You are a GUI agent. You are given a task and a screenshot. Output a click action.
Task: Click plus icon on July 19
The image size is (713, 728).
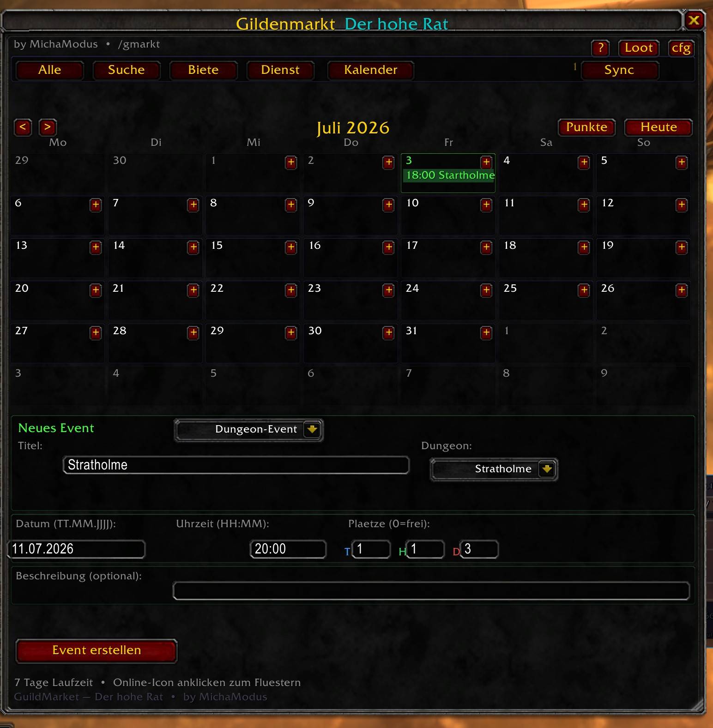pos(682,247)
